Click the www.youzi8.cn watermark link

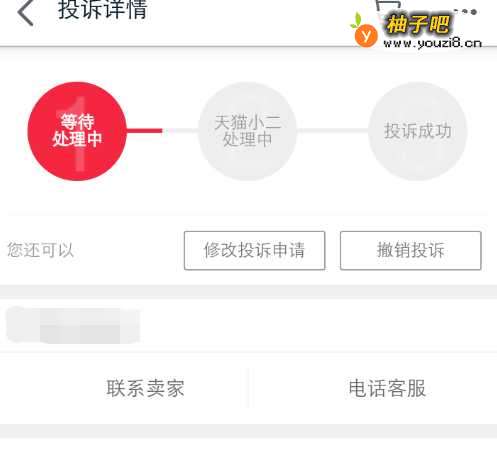coord(432,43)
